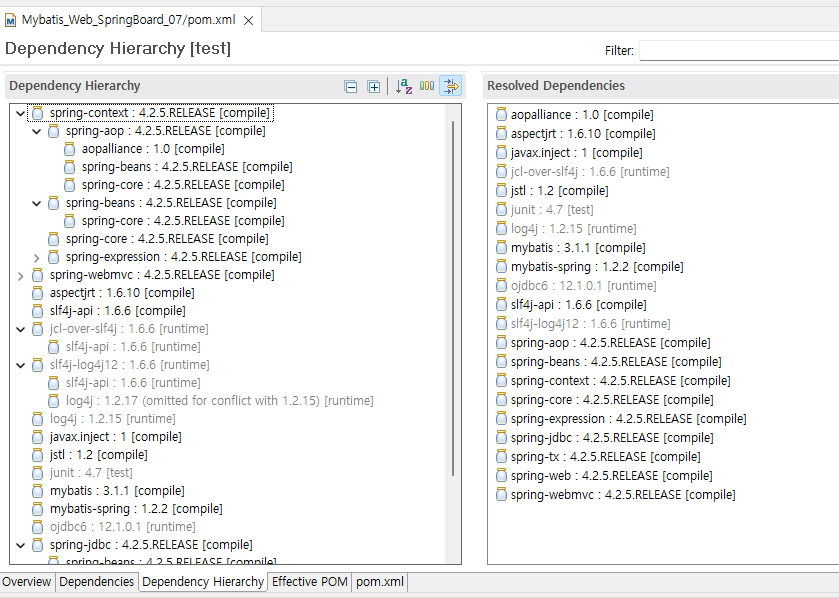Click jar icon of mybatis in hierarchy tree
839x598 pixels.
tap(37, 490)
